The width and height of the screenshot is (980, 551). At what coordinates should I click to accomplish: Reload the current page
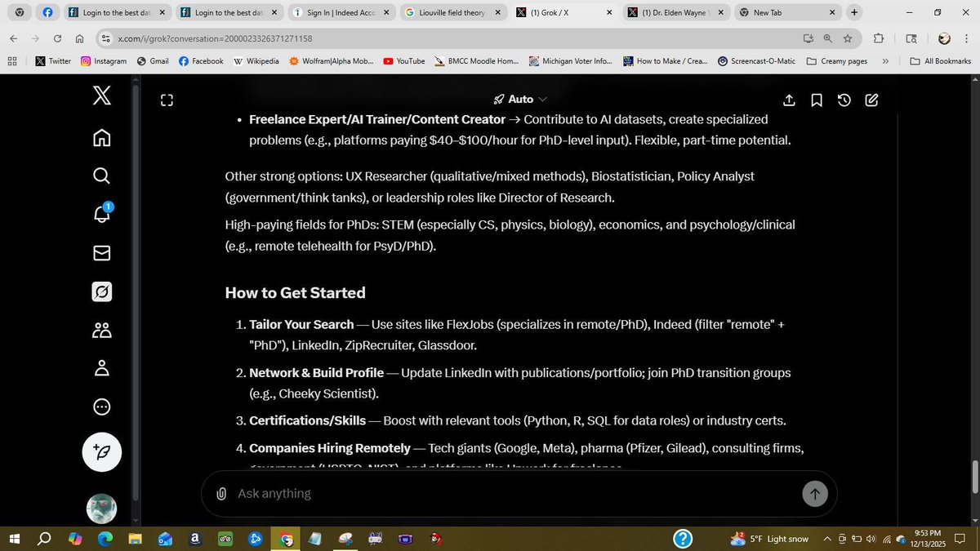tap(57, 38)
